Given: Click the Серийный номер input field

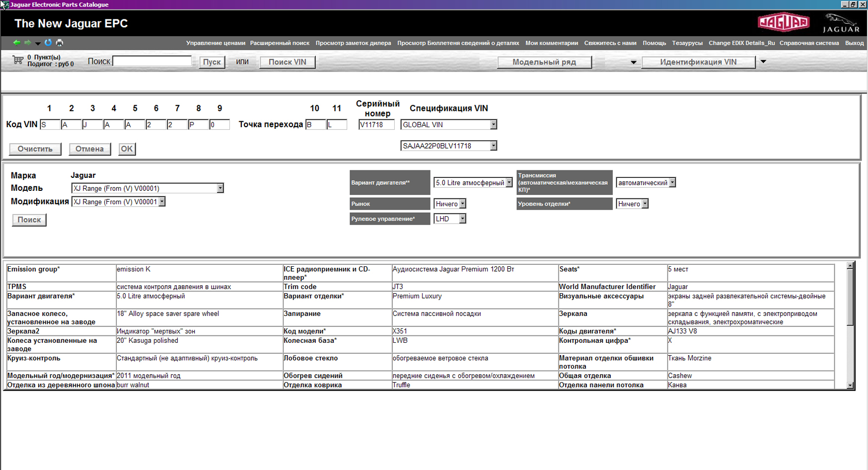Looking at the screenshot, I should tap(376, 125).
